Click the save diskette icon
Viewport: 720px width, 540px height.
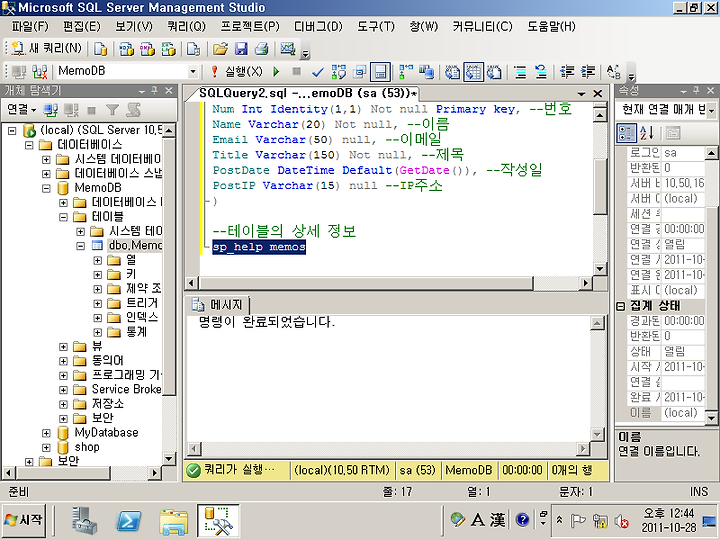point(241,49)
